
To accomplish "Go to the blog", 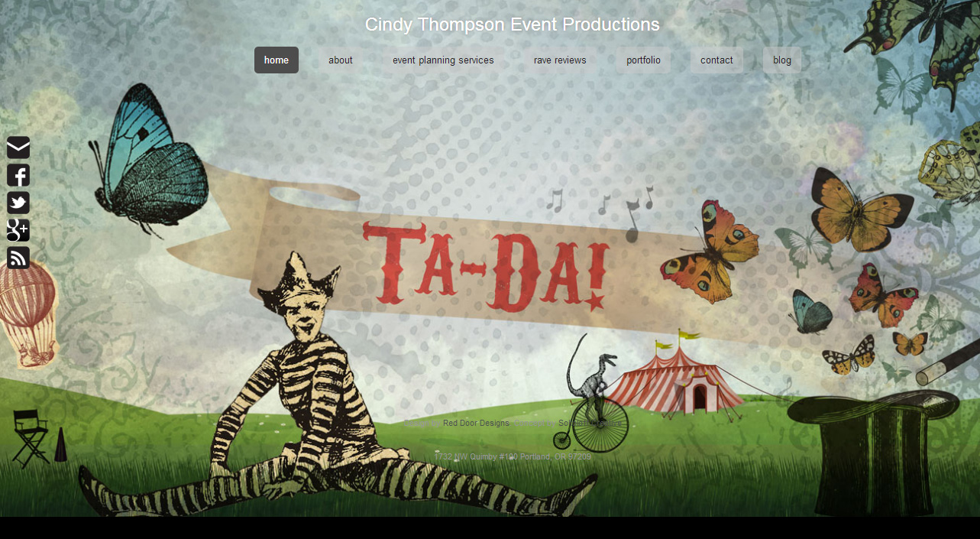I will 782,60.
